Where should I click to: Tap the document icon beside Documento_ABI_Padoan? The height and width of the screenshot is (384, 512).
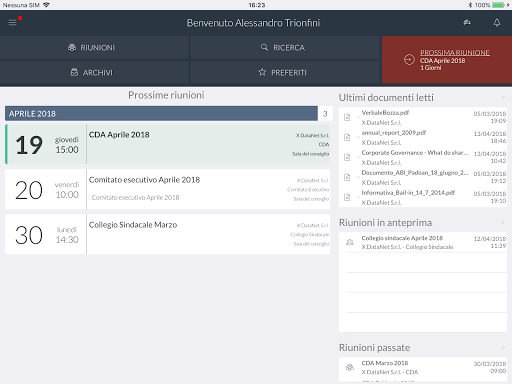(347, 177)
